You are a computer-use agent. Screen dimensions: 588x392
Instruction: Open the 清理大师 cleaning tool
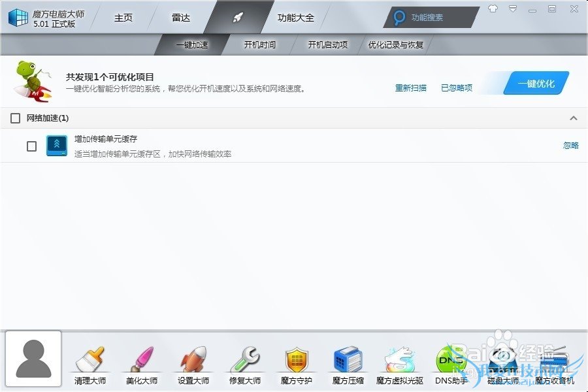[x=90, y=365]
